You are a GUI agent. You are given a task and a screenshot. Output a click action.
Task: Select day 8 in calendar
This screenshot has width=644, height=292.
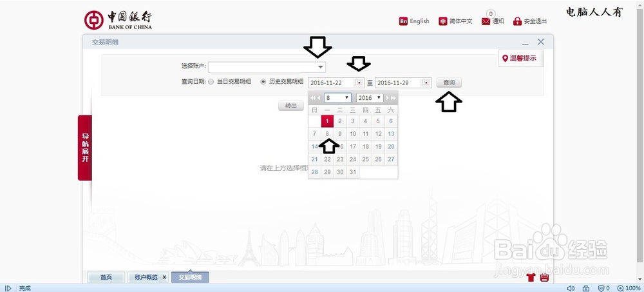pos(327,133)
